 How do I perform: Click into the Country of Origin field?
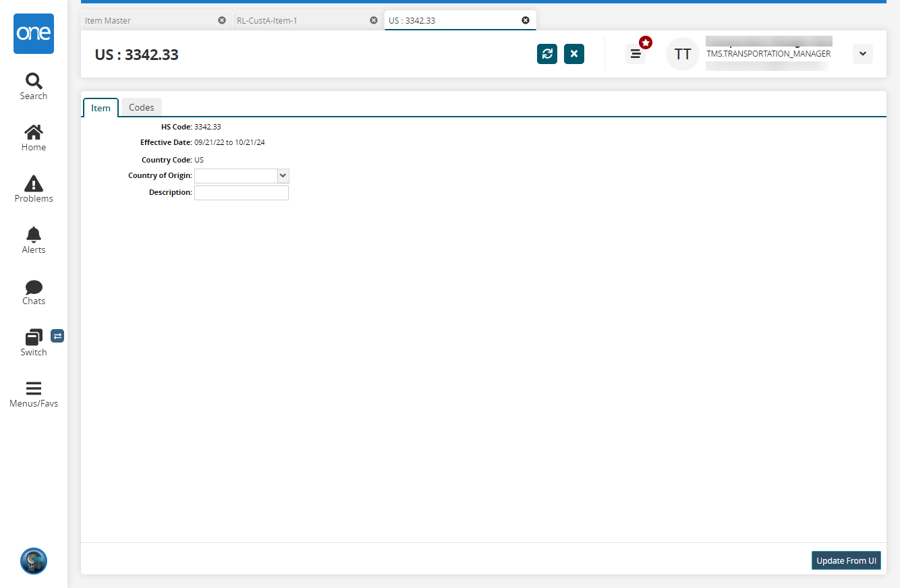pyautogui.click(x=236, y=176)
